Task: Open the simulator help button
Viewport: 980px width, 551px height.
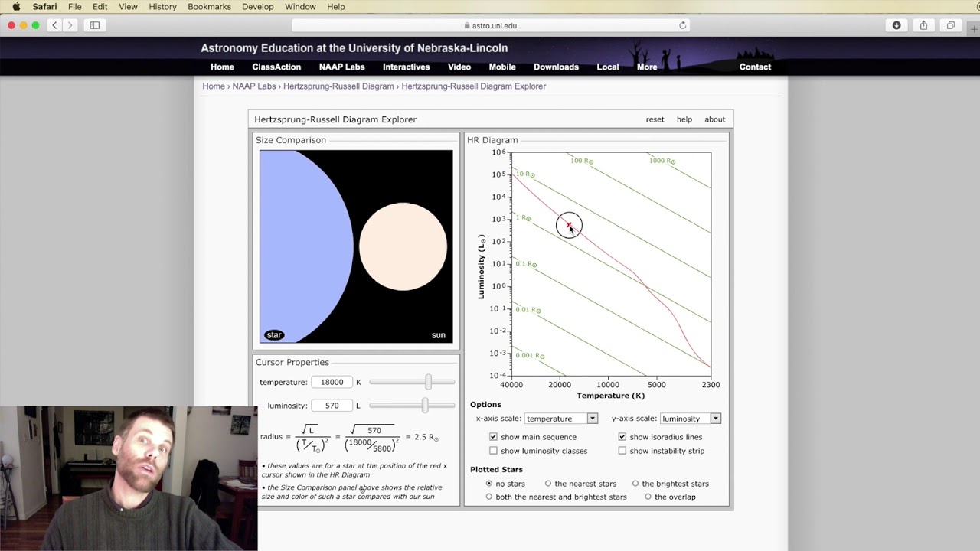Action: (684, 119)
